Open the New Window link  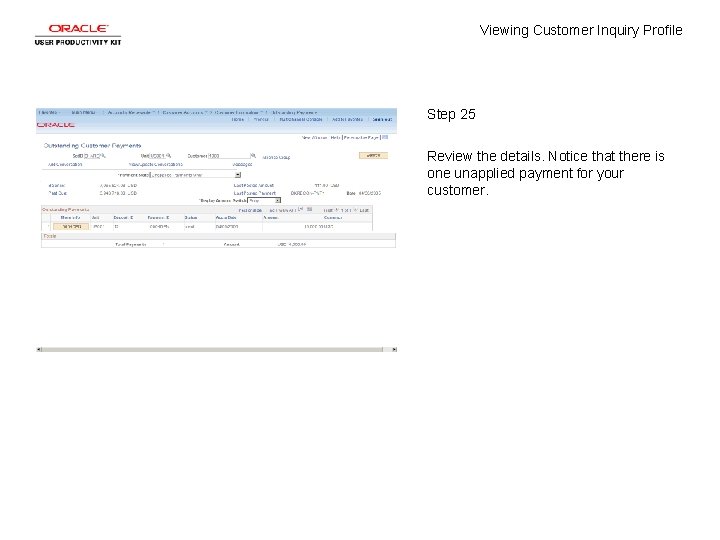(x=314, y=137)
